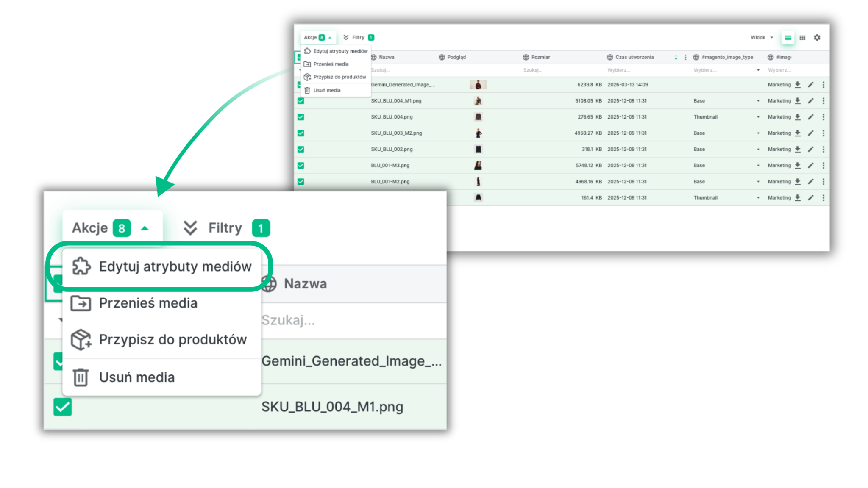The height and width of the screenshot is (488, 868).
Task: Toggle large checkbox beside SKU_BLU_004_M1.png in callout
Action: click(x=63, y=407)
